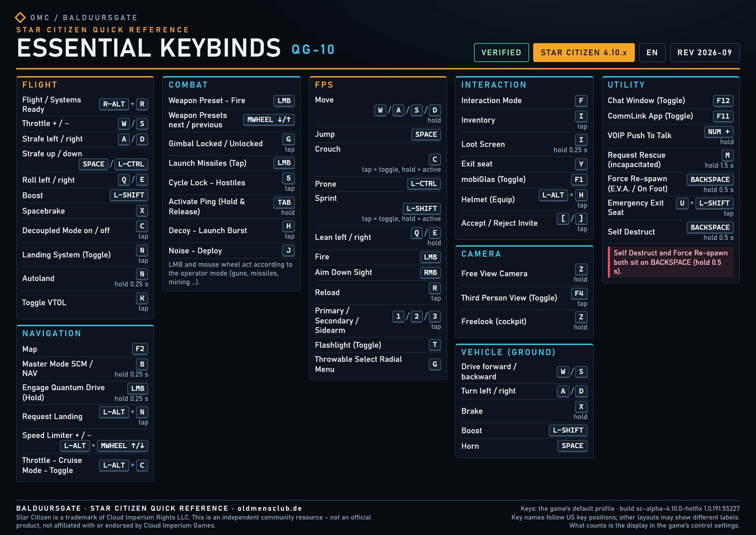The width and height of the screenshot is (756, 535).
Task: Click the VEHICLE (GROUND) section heading
Action: pos(509,352)
